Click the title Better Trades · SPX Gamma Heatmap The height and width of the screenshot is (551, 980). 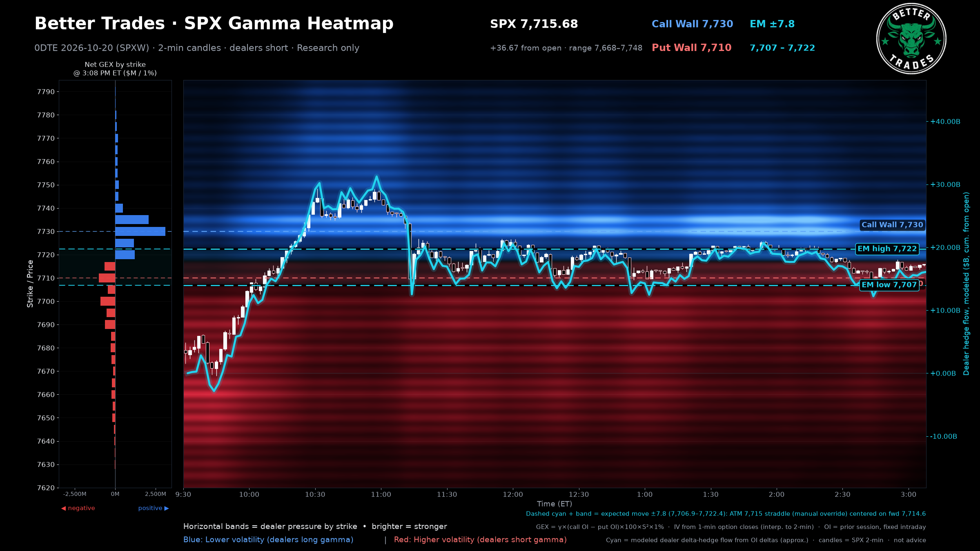[214, 24]
